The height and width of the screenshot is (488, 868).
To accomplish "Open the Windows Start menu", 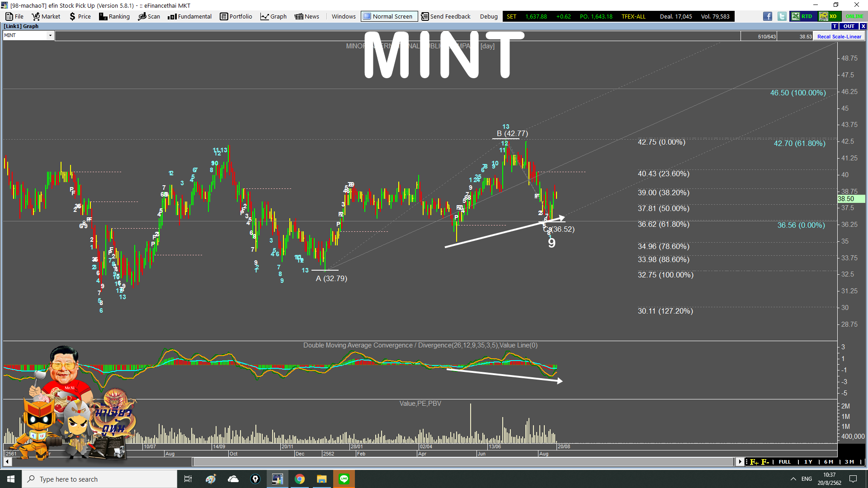I will (11, 479).
